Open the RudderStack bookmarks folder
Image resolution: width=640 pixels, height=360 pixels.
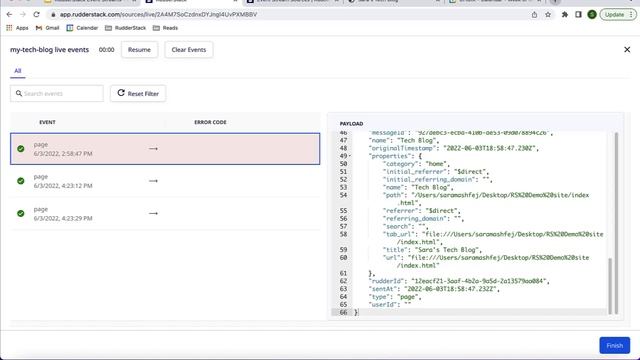point(125,28)
